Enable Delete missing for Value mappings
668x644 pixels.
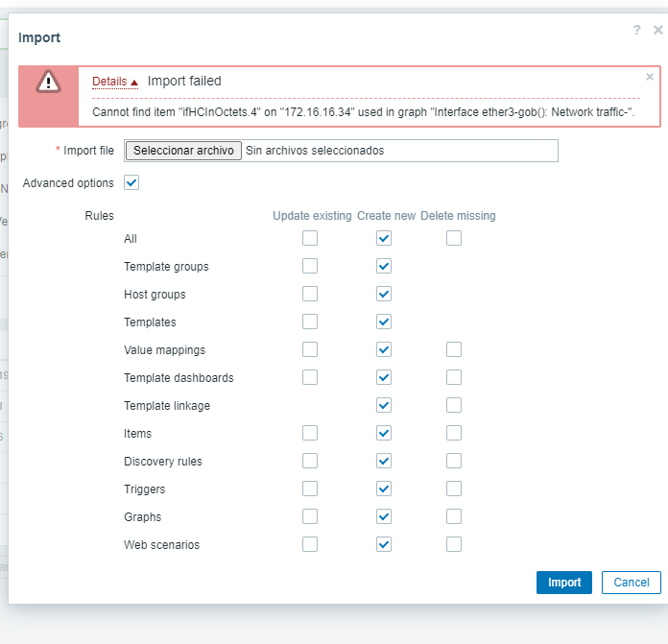(x=454, y=349)
